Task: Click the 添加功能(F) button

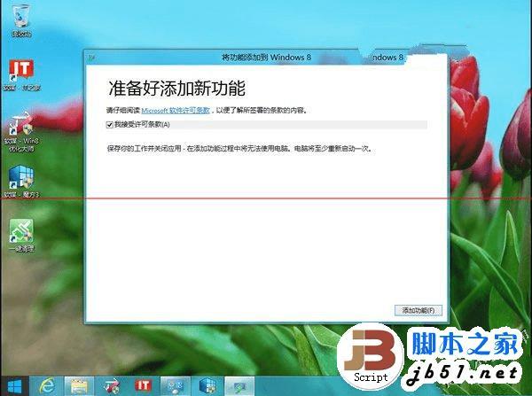Action: 419,310
